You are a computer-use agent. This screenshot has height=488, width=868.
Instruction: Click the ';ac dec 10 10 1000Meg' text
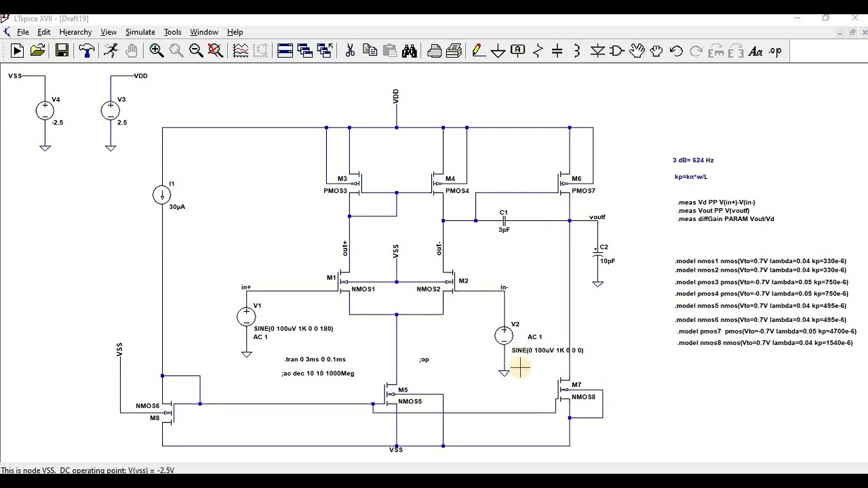[318, 373]
